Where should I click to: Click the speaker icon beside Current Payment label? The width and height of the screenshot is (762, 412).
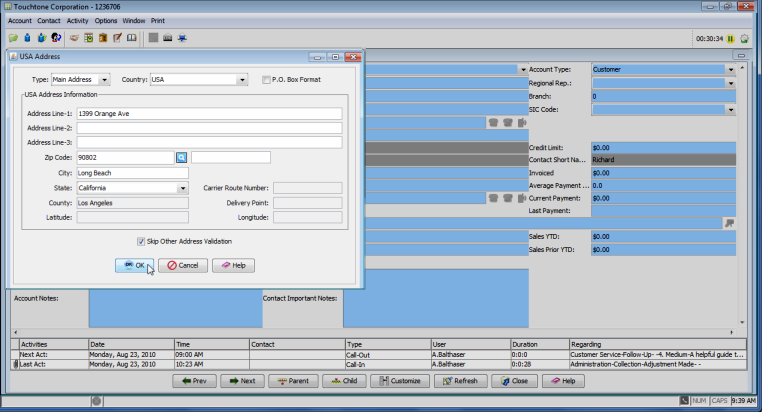click(522, 198)
